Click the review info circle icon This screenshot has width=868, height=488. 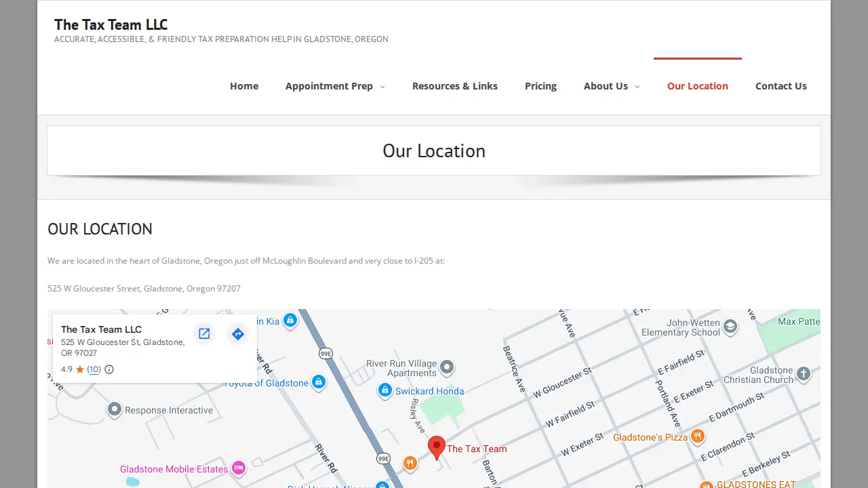pos(109,369)
